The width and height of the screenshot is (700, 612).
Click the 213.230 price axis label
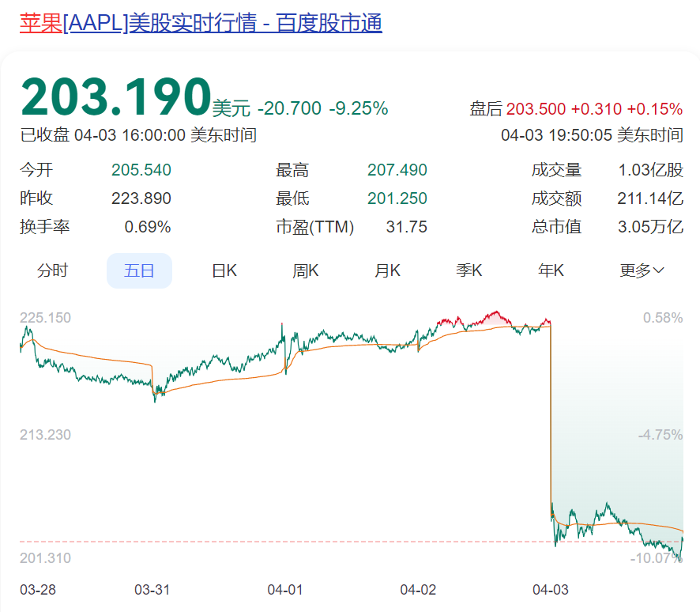point(45,435)
